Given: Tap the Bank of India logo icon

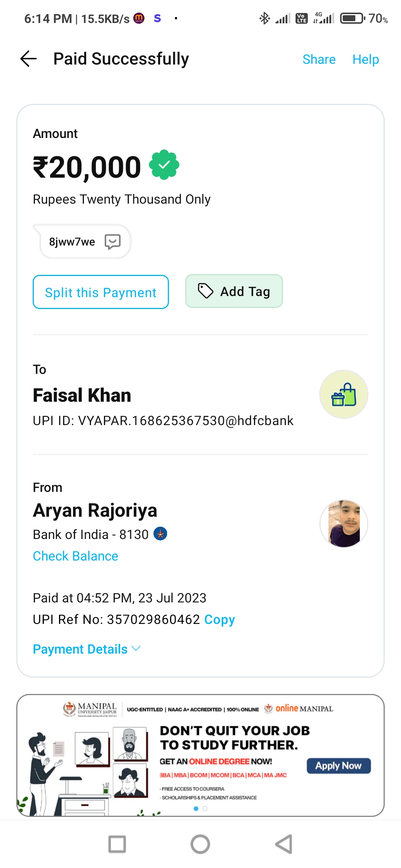Looking at the screenshot, I should tap(160, 534).
